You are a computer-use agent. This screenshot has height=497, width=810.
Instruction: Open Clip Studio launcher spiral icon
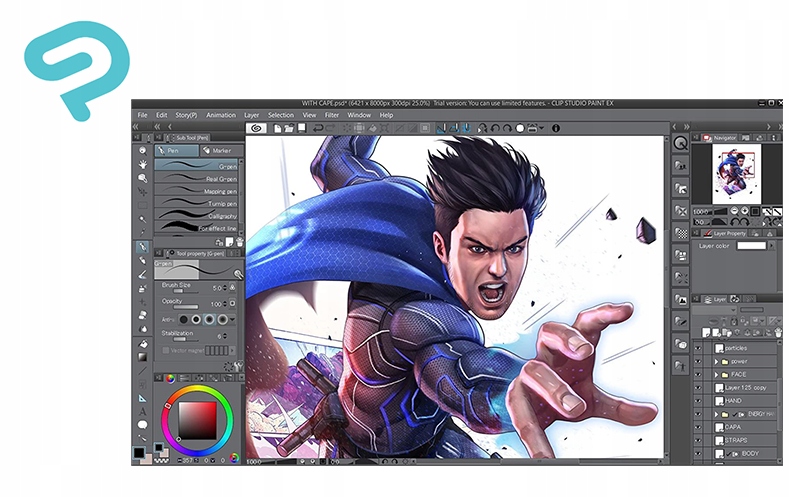tap(256, 128)
